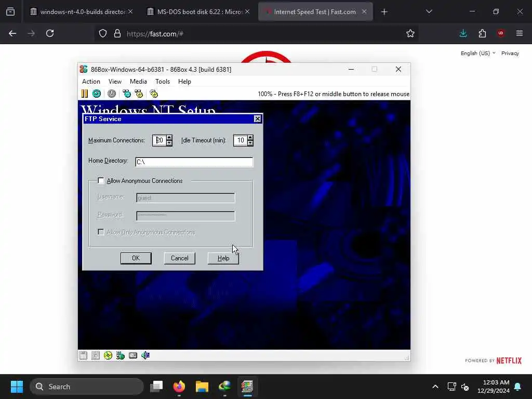Open the English (US) language dropdown
532x399 pixels.
pyautogui.click(x=478, y=54)
